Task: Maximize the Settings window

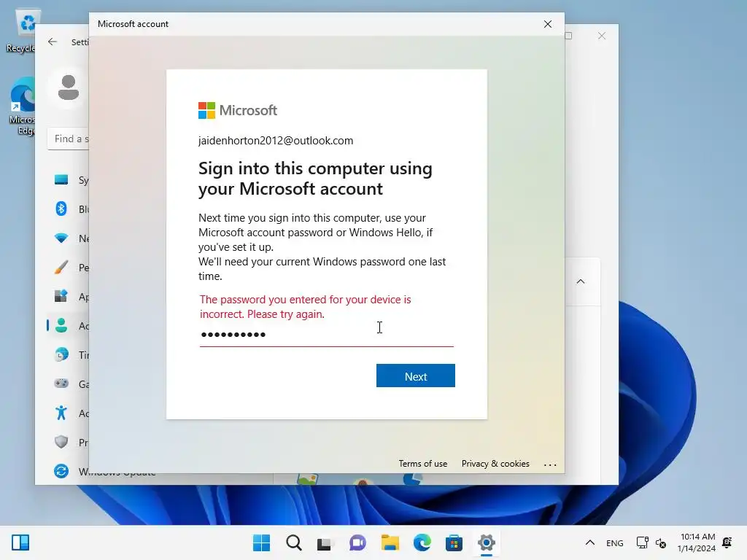Action: tap(568, 36)
